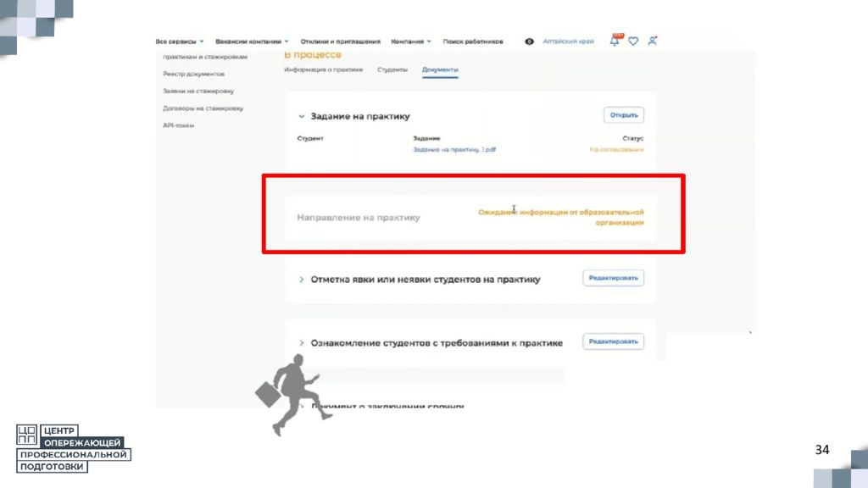This screenshot has width=868, height=488.
Task: Click Редактировать for Ознакомление студентов section
Action: point(614,341)
